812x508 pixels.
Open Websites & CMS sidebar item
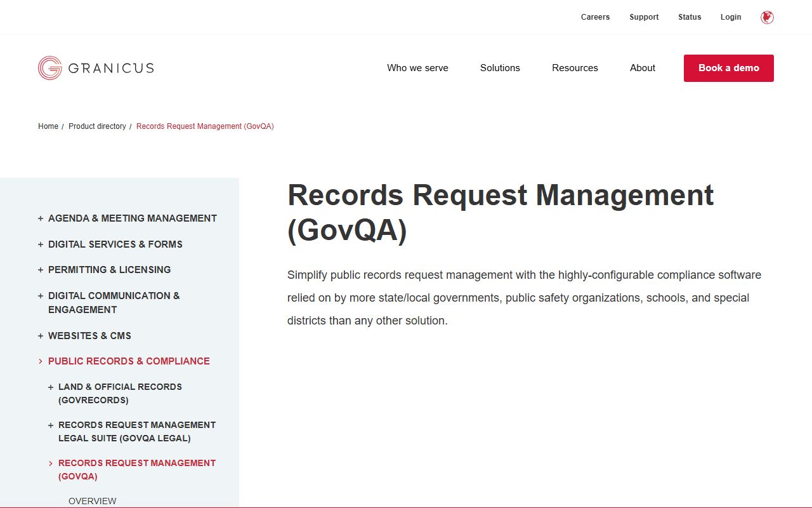pos(89,336)
